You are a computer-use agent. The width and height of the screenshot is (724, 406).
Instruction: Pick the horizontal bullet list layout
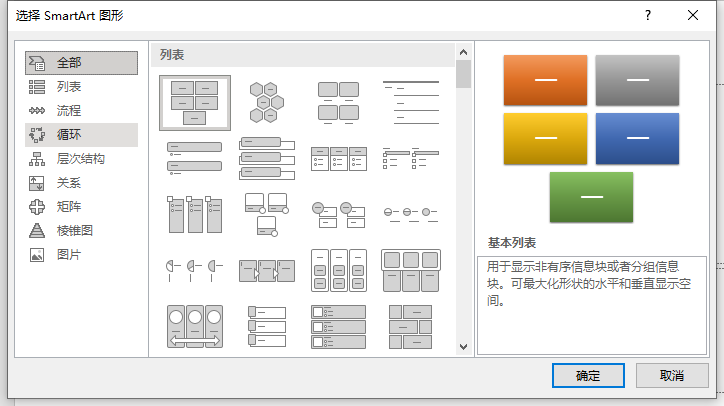pyautogui.click(x=338, y=158)
